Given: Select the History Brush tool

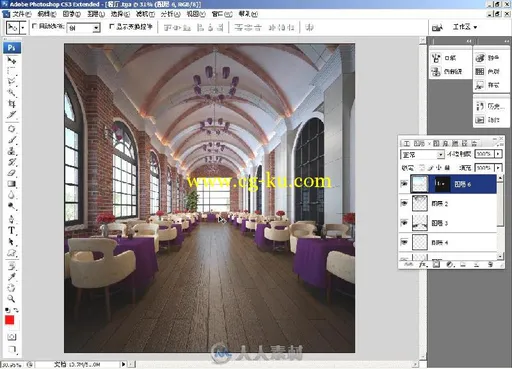Looking at the screenshot, I should pos(12,162).
